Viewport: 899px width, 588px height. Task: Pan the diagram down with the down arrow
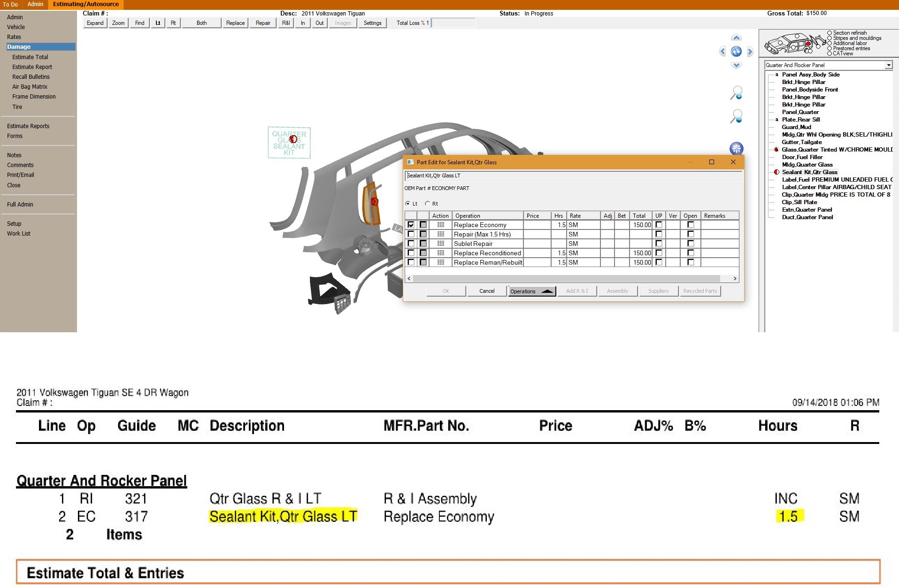736,65
